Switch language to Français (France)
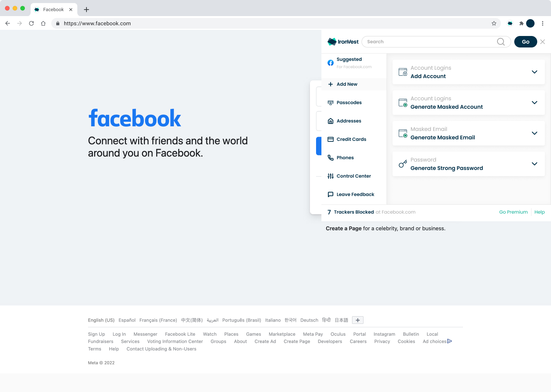The height and width of the screenshot is (392, 551). coord(158,320)
